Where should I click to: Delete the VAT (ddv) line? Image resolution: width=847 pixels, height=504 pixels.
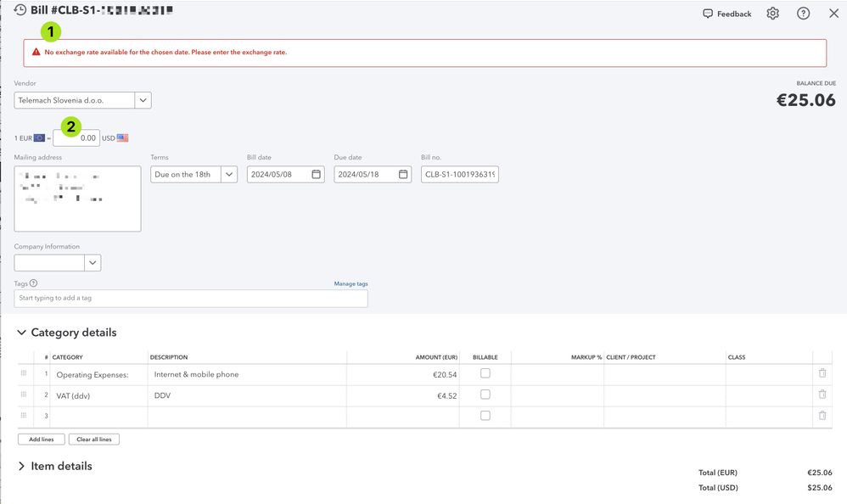tap(822, 395)
